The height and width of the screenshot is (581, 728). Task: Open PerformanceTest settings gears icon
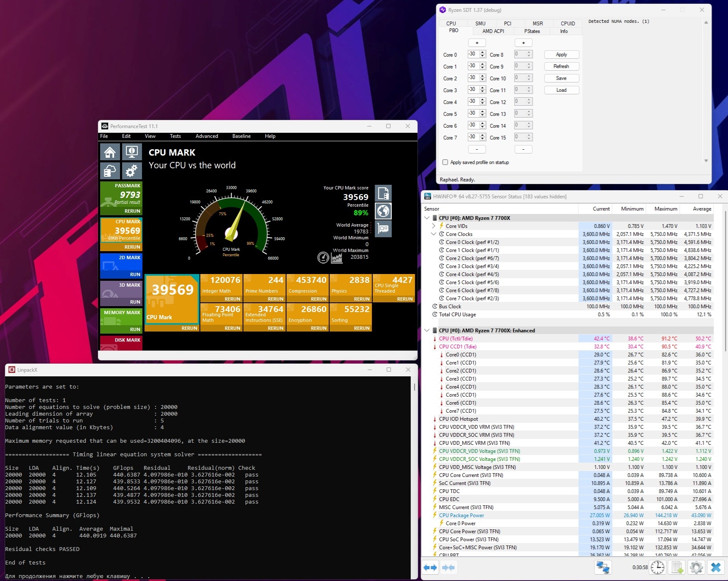pyautogui.click(x=132, y=171)
